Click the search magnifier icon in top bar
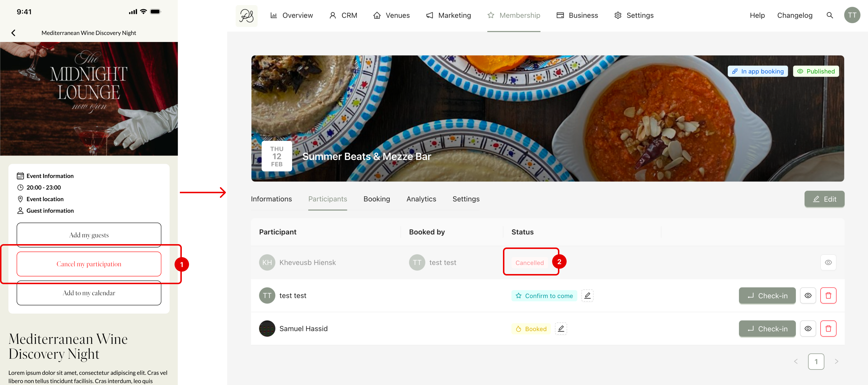The height and width of the screenshot is (385, 868). tap(830, 15)
